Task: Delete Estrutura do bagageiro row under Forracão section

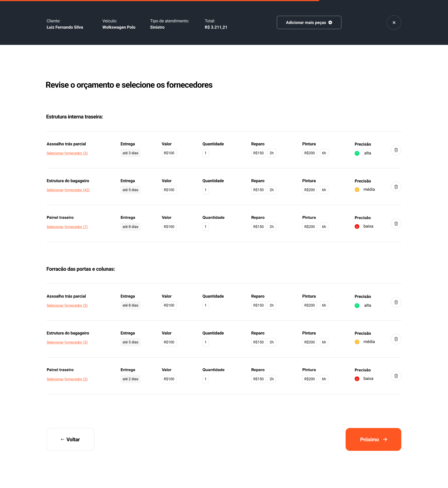Action: pos(396,339)
